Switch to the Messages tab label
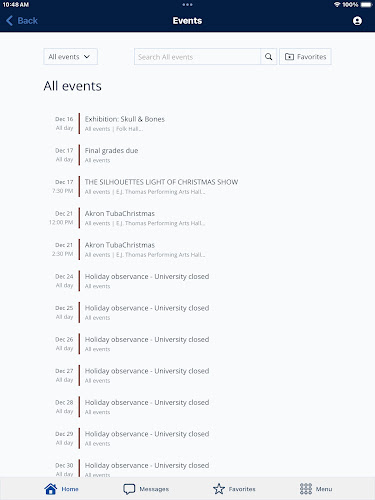The width and height of the screenshot is (375, 500). (x=154, y=489)
